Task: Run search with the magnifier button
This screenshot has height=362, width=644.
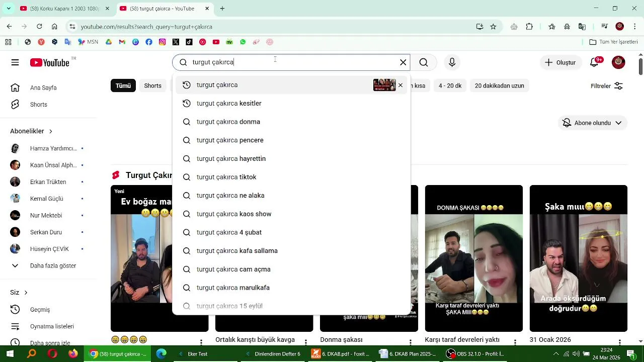Action: pyautogui.click(x=424, y=62)
